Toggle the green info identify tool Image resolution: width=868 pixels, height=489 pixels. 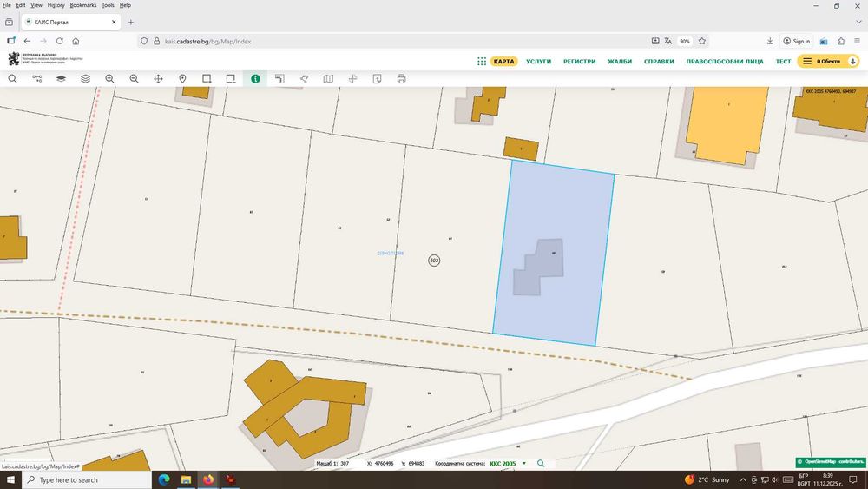pyautogui.click(x=255, y=79)
